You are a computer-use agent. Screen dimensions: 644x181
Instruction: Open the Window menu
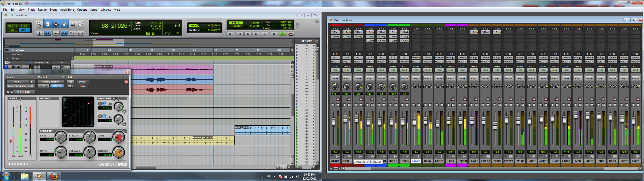point(106,9)
